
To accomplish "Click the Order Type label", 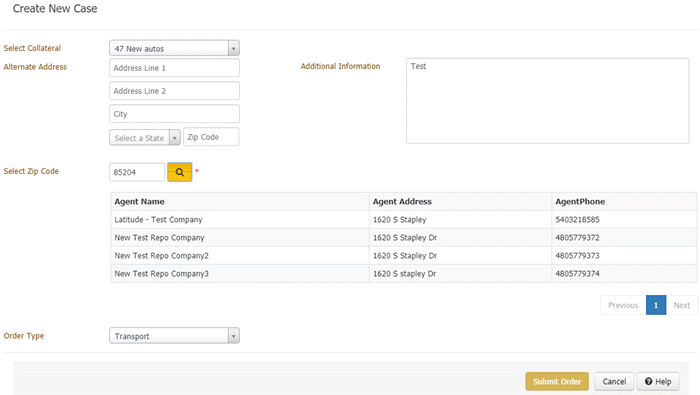I will coord(24,336).
